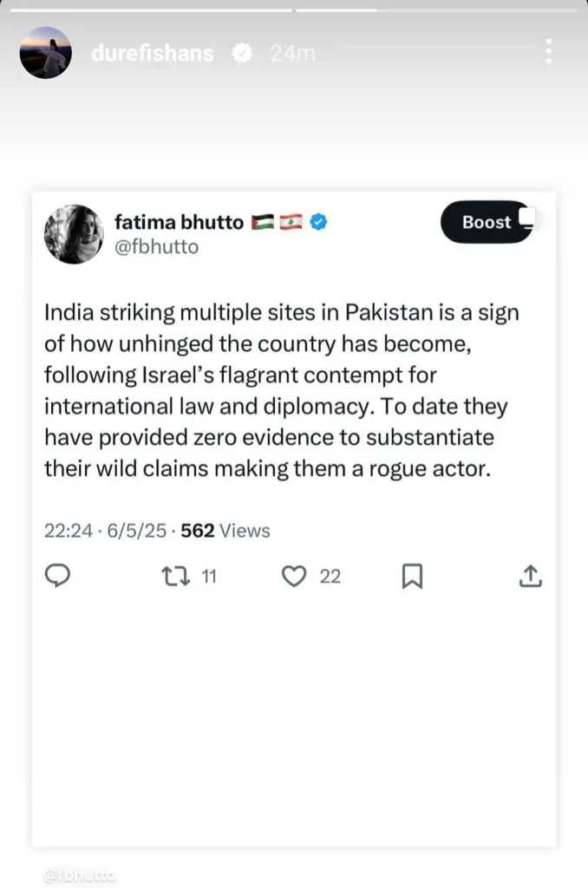Tap the @fbhutto mention below the tweet
Image resolution: width=588 pixels, height=888 pixels.
tap(79, 876)
